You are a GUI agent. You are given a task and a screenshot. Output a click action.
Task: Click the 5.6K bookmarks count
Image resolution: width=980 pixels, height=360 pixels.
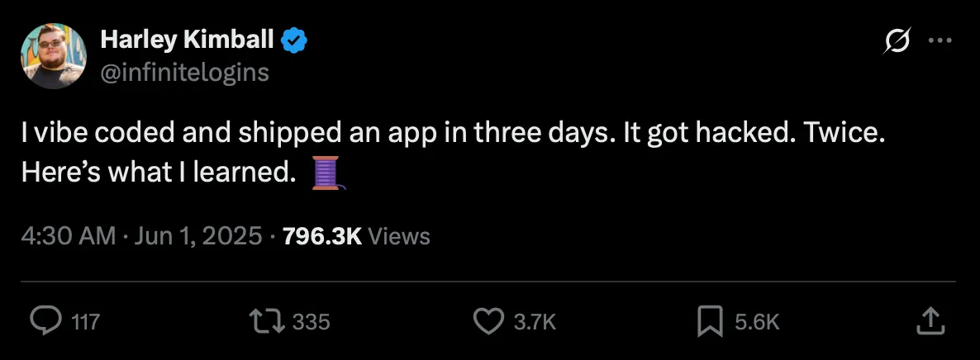[x=757, y=322]
